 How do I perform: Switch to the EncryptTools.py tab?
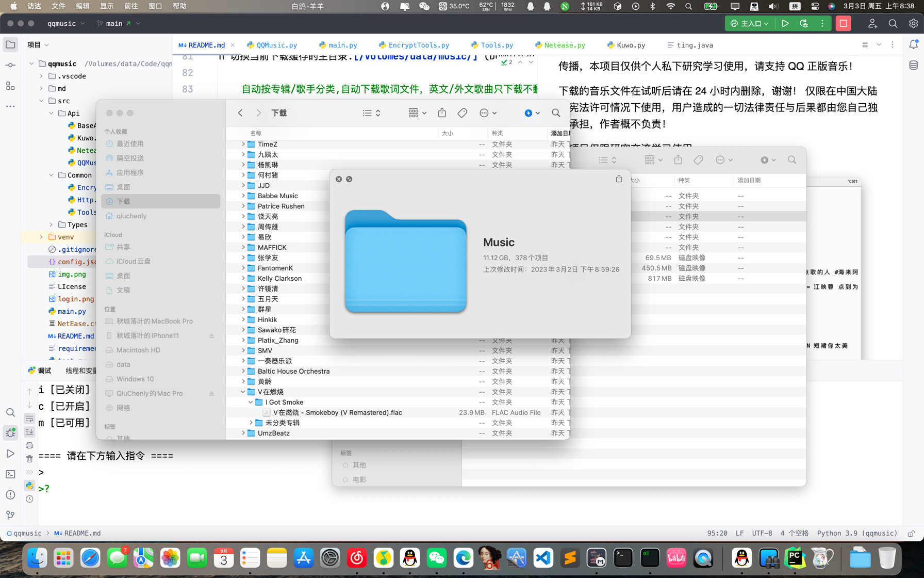(x=414, y=45)
